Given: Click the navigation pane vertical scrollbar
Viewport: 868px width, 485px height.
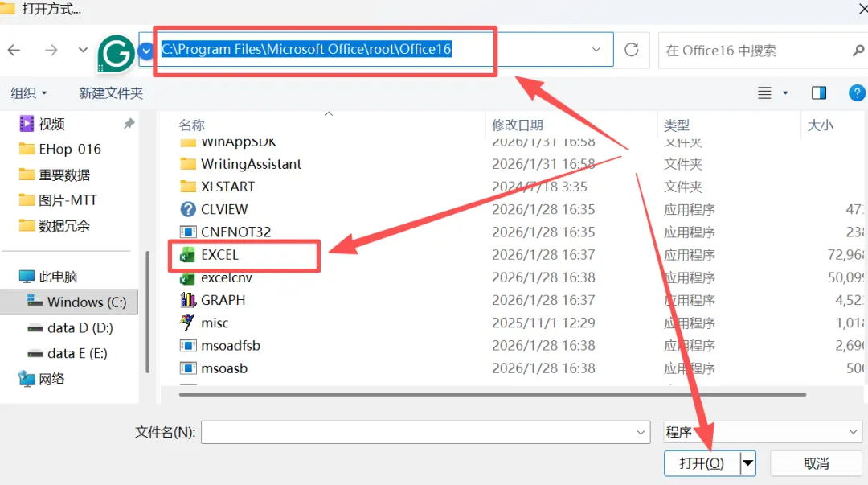Looking at the screenshot, I should pyautogui.click(x=147, y=312).
